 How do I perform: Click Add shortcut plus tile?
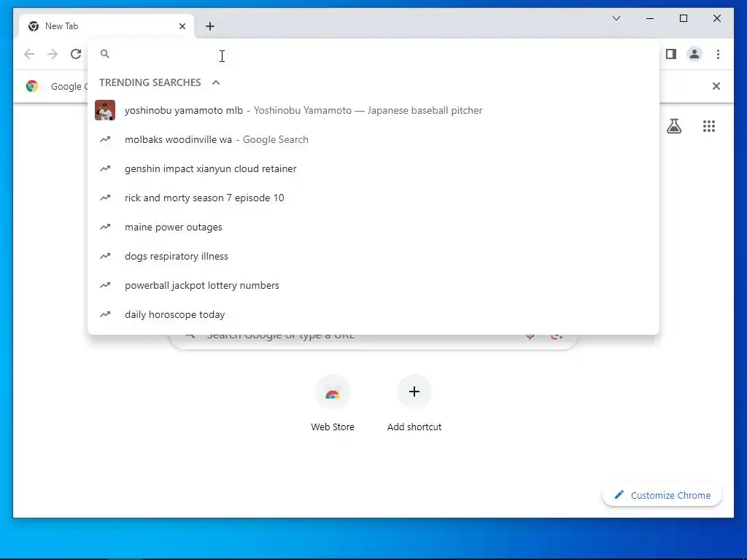[414, 403]
